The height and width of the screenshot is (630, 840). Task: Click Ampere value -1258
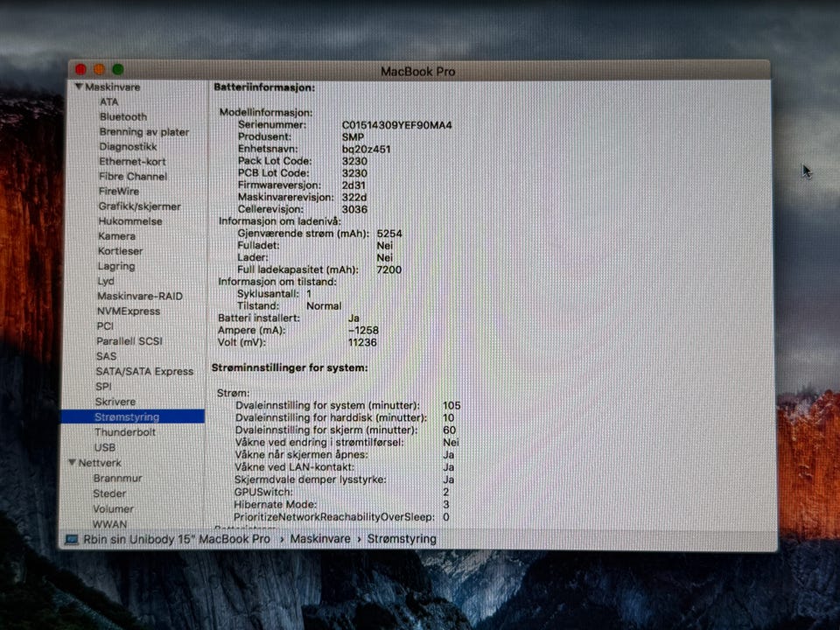[363, 330]
